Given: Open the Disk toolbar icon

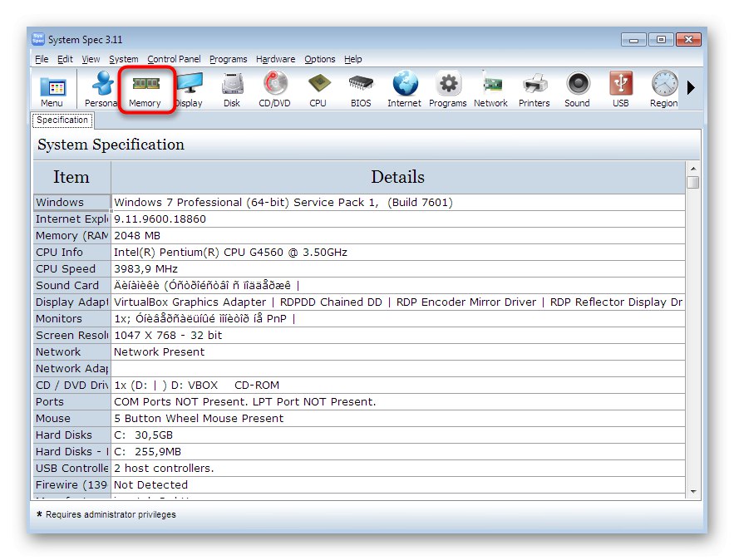Looking at the screenshot, I should [x=232, y=90].
